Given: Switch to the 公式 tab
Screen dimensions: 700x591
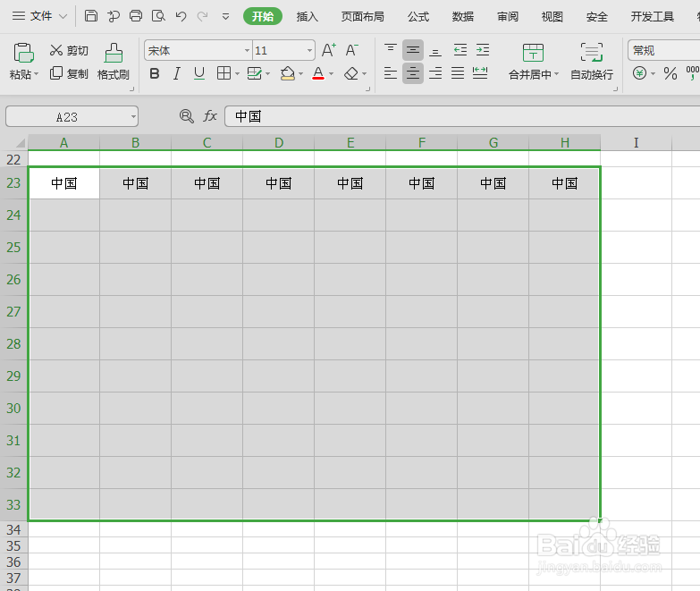Looking at the screenshot, I should tap(417, 16).
